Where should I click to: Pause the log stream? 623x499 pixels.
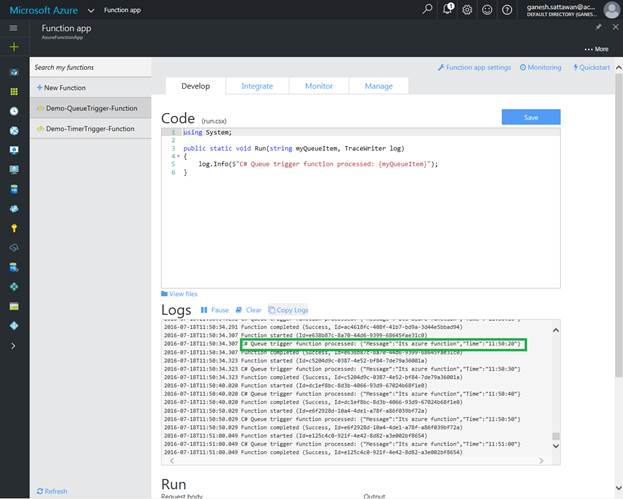(214, 310)
